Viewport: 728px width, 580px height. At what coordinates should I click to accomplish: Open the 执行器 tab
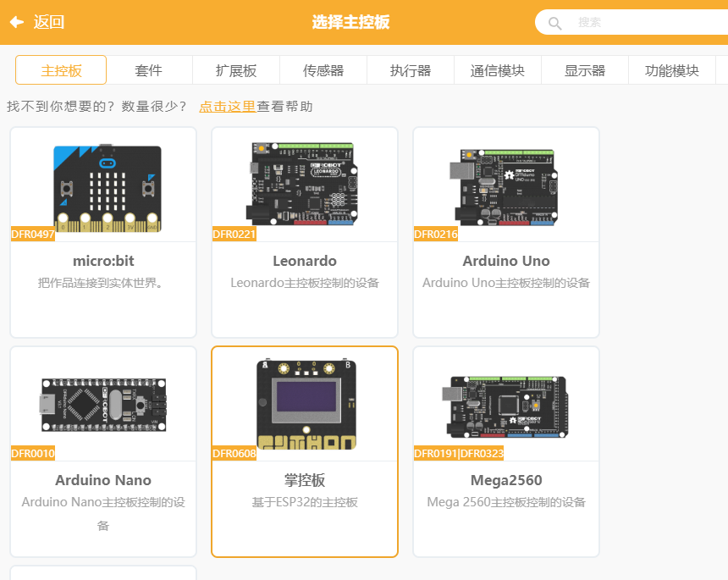[411, 70]
